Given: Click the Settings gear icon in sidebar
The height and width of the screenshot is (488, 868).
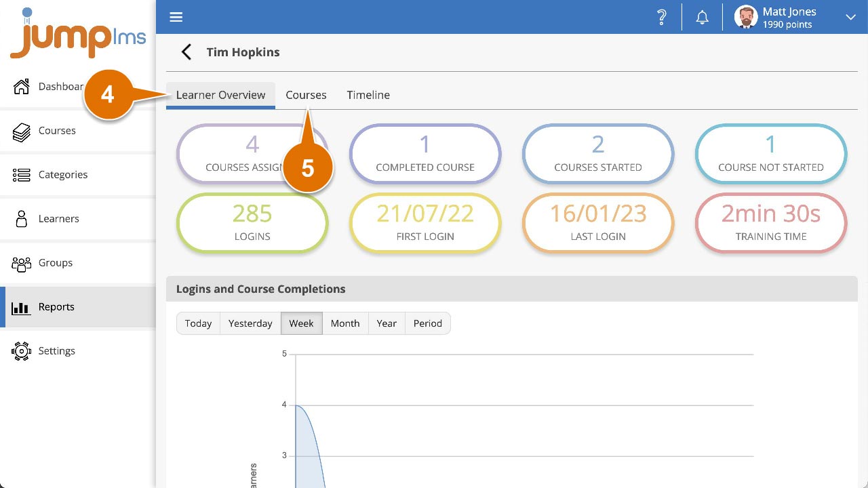Looking at the screenshot, I should tap(22, 351).
